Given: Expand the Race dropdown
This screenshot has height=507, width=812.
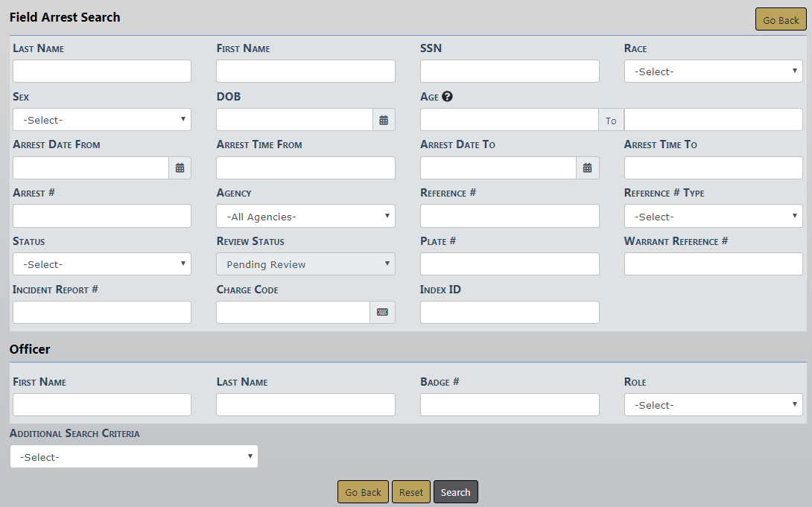Looking at the screenshot, I should coord(713,71).
